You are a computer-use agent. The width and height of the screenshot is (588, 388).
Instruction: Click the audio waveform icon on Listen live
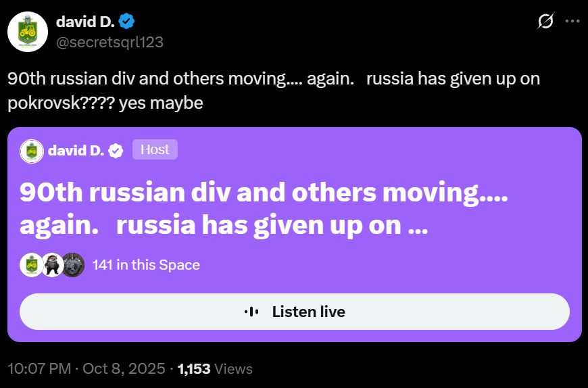coord(251,312)
